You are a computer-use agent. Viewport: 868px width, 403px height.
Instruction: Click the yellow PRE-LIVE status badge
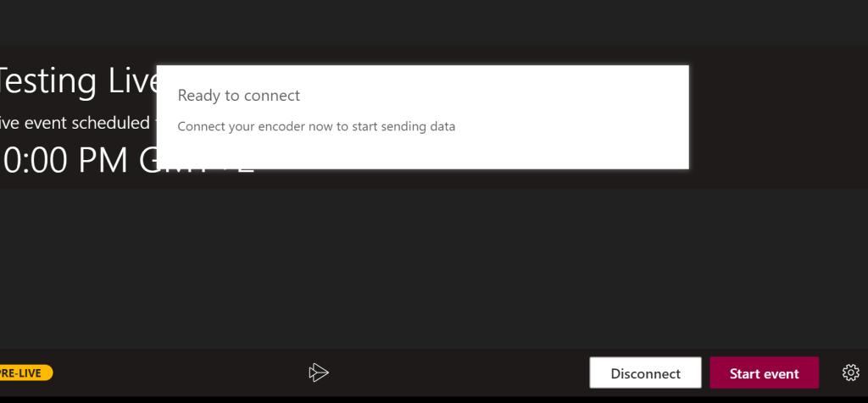point(25,373)
